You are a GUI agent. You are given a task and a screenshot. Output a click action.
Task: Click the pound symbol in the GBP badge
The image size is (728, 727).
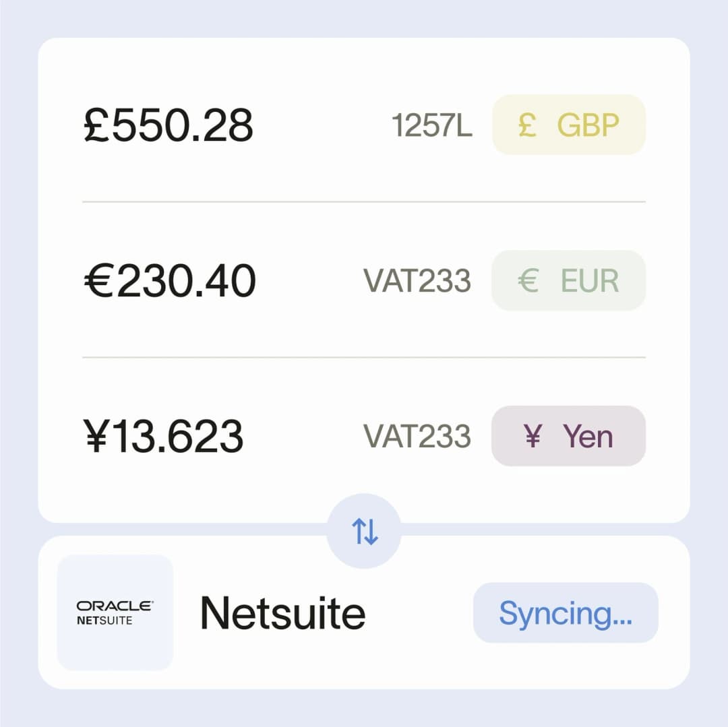click(529, 125)
